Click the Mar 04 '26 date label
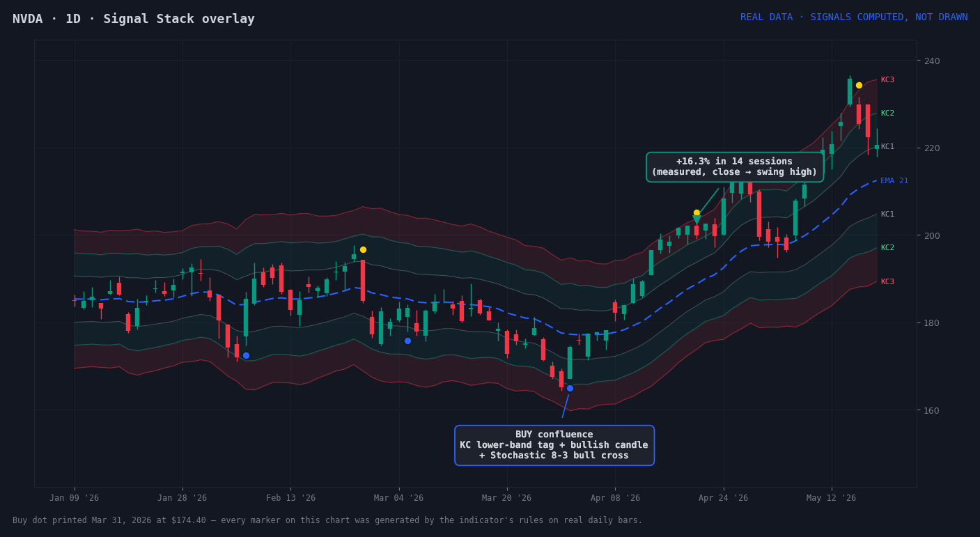 399,498
